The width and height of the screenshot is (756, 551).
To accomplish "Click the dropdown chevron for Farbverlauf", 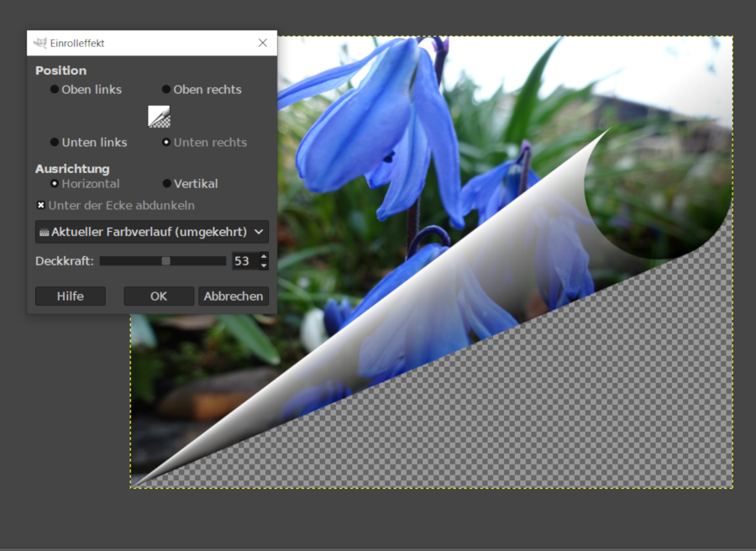I will [259, 232].
